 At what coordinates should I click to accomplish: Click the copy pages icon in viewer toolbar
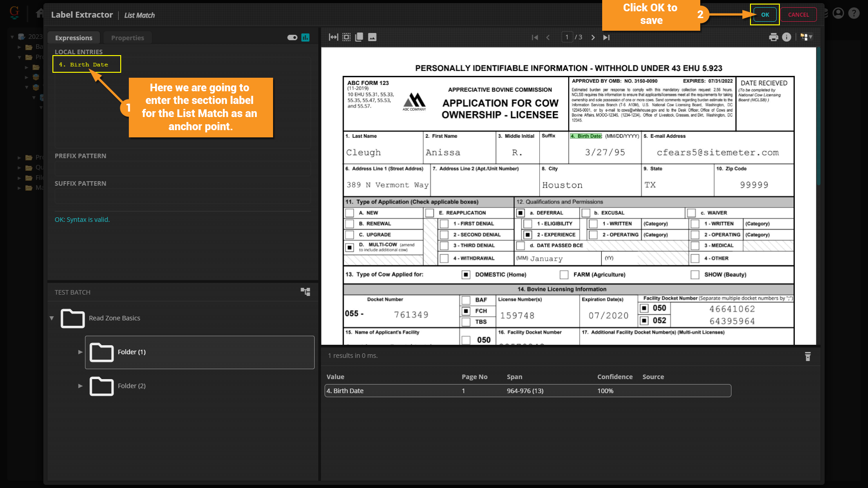[359, 37]
